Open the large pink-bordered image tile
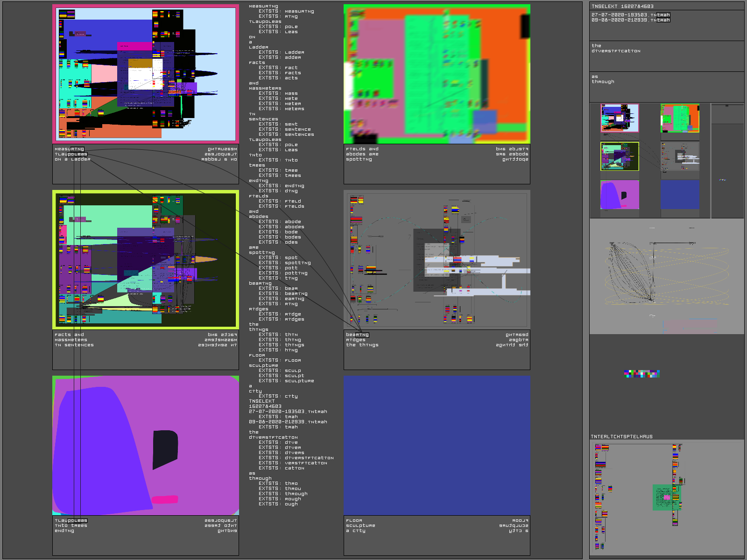The height and width of the screenshot is (560, 747). [146, 74]
